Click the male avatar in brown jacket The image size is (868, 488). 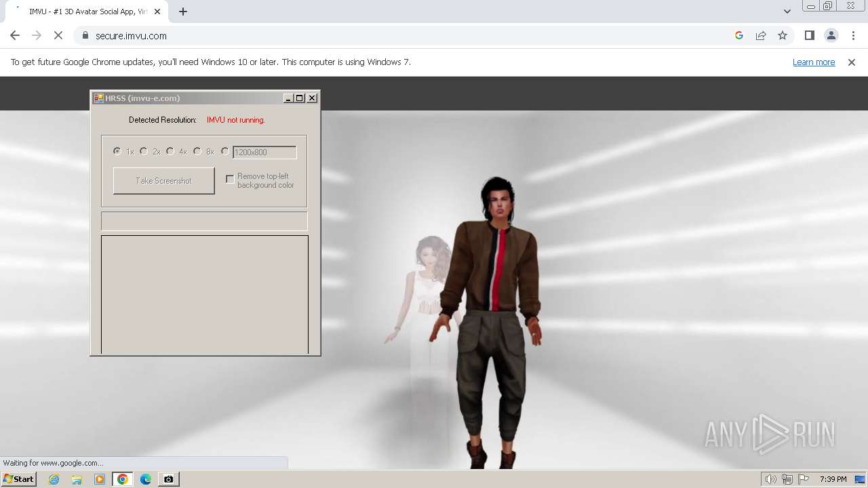point(492,322)
